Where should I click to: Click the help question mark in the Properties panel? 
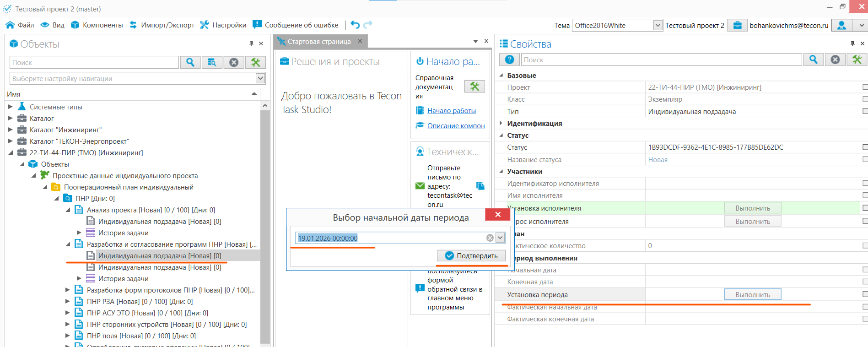[x=509, y=60]
